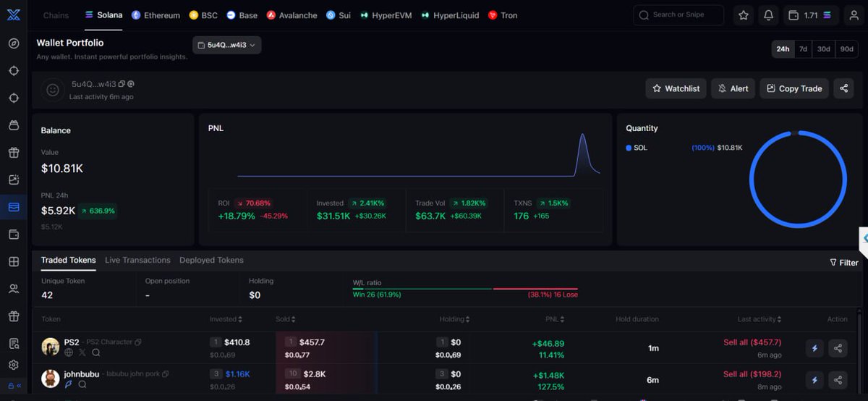868x401 pixels.
Task: Switch to Avalanche chain tab
Action: (292, 15)
